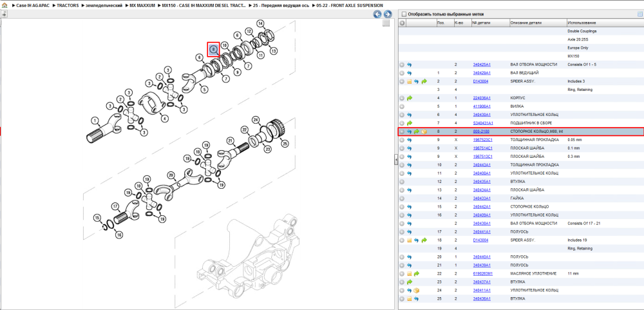
Task: Select callout 1 on the drive shaft
Action: (x=95, y=121)
